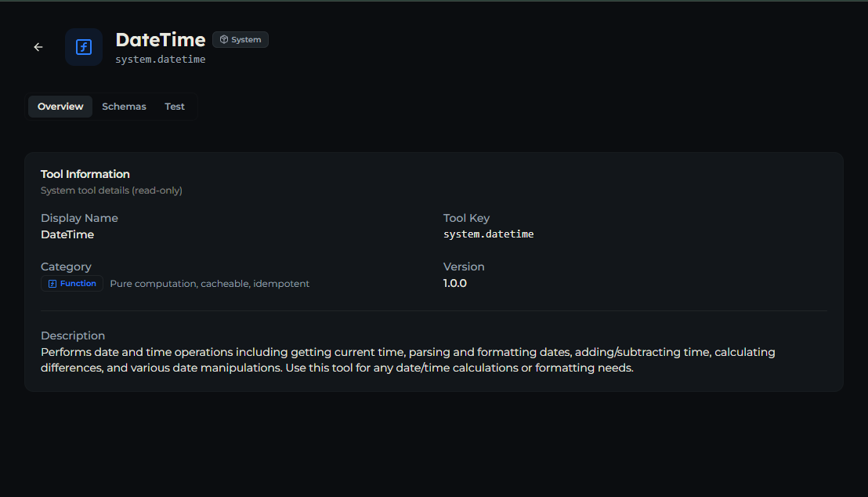Image resolution: width=868 pixels, height=497 pixels.
Task: Click the Category field label
Action: click(66, 267)
